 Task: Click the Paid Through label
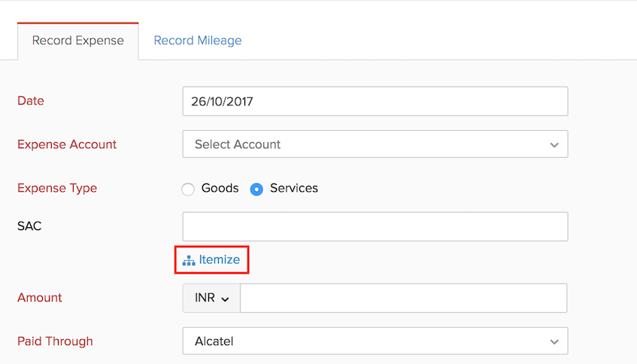coord(55,341)
